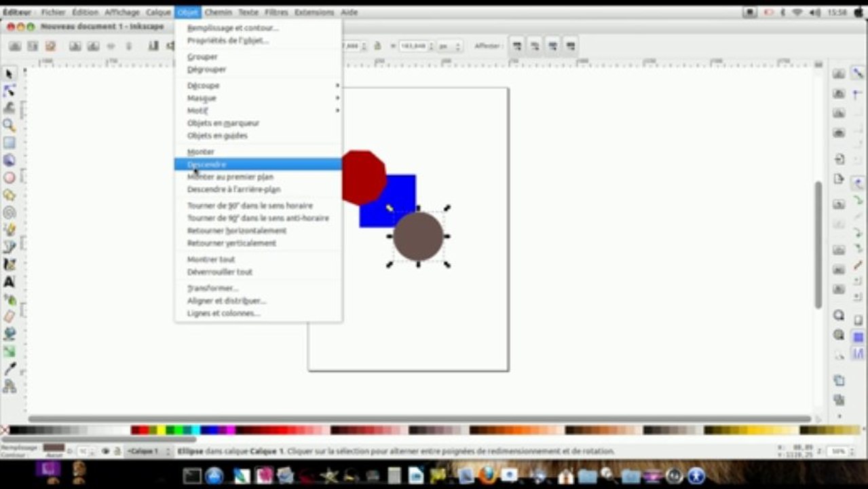868x489 pixels.
Task: Select the Spiral tool
Action: coord(10,212)
